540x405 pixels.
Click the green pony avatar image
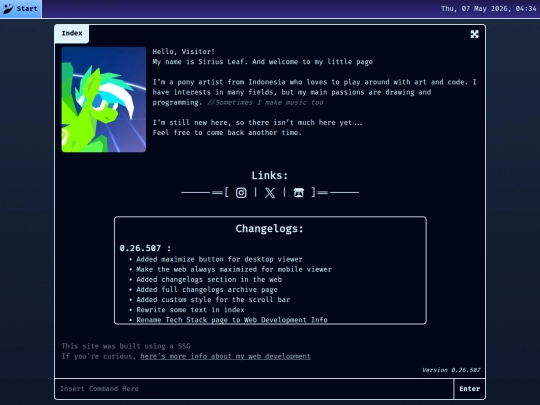[104, 100]
